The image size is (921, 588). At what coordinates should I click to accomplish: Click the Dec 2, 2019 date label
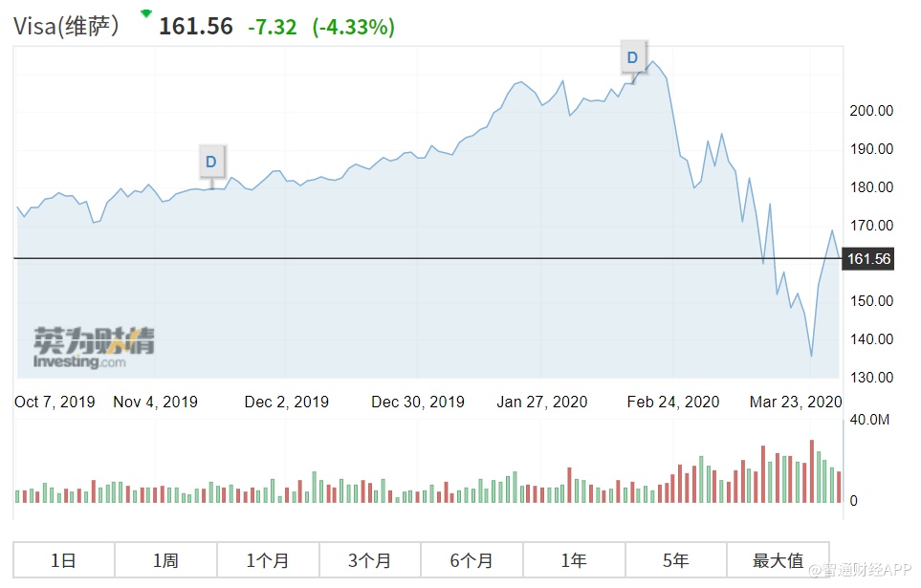[x=286, y=402]
